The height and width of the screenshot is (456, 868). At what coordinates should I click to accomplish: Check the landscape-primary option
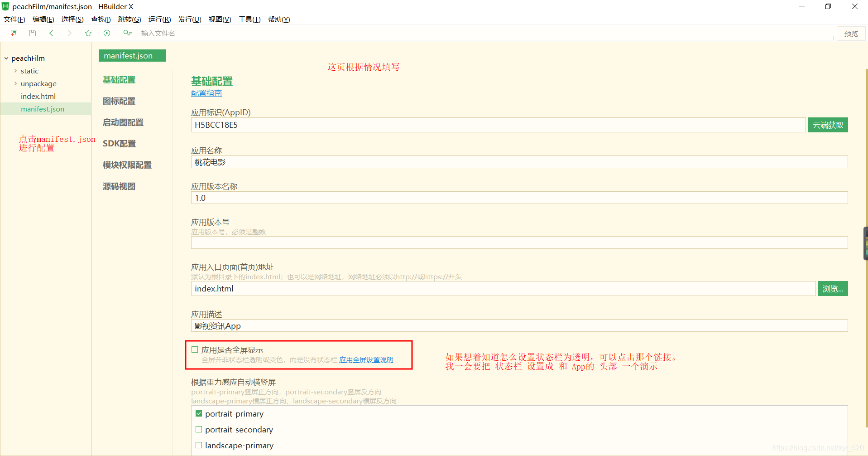(199, 445)
